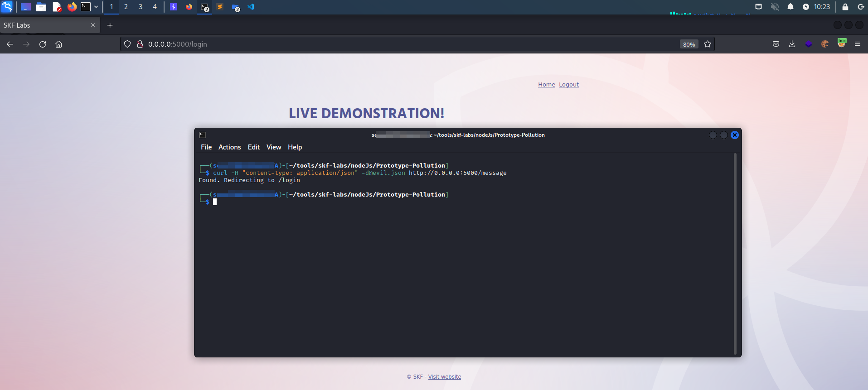The height and width of the screenshot is (390, 868).
Task: Lock the screen with the padlock icon
Action: (845, 7)
